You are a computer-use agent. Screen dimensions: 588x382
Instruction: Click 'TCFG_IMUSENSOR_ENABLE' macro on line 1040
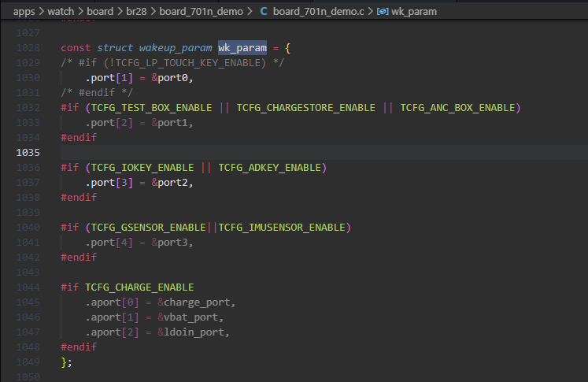282,228
